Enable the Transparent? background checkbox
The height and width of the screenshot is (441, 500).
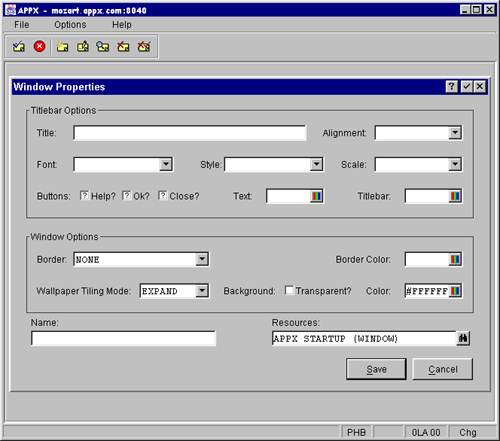(x=289, y=290)
